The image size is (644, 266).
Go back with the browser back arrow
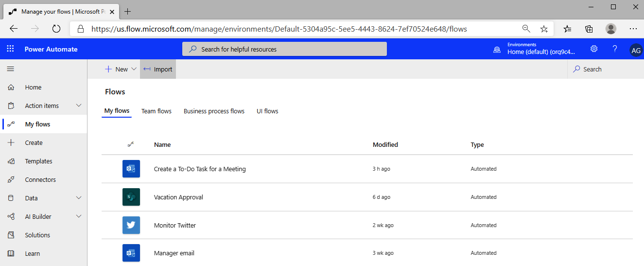14,29
